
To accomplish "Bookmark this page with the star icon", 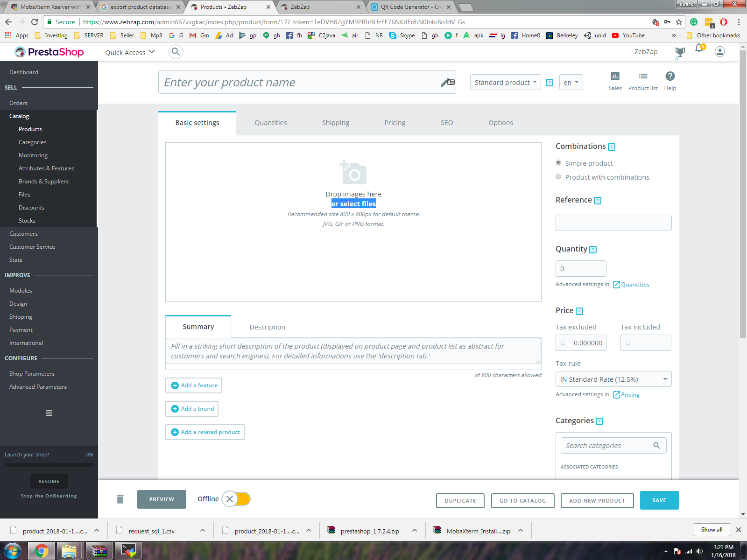I will pos(679,22).
